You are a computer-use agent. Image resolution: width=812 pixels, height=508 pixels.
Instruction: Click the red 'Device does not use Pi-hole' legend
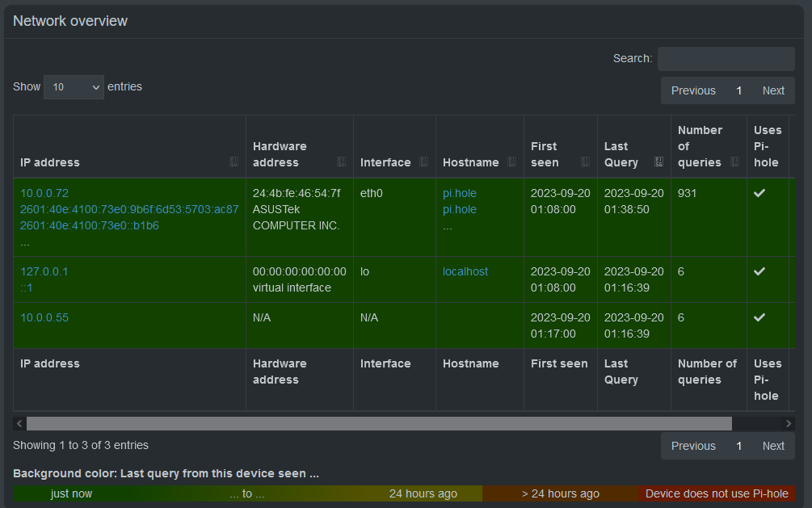(x=716, y=493)
